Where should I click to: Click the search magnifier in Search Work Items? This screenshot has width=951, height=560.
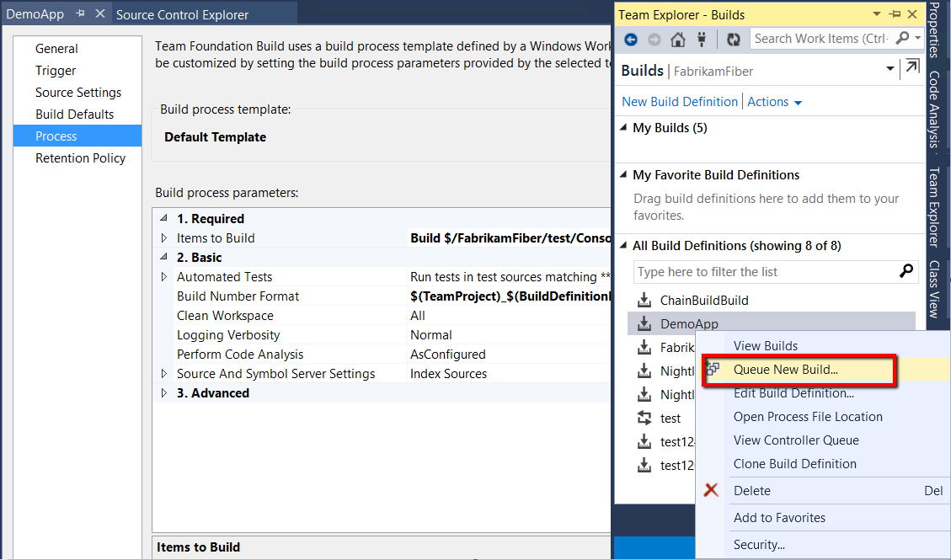tap(900, 38)
